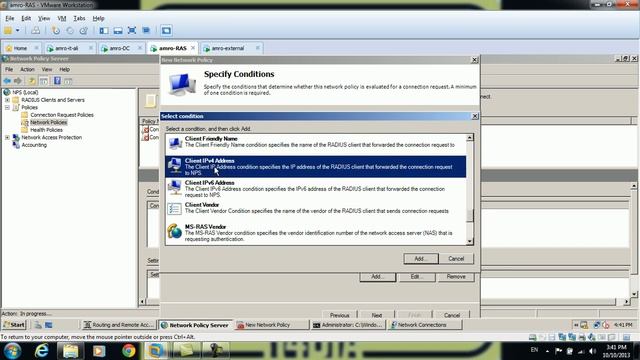This screenshot has height=360, width=640.
Task: Switch to Routing and Remote Access taskbar item
Action: click(119, 325)
